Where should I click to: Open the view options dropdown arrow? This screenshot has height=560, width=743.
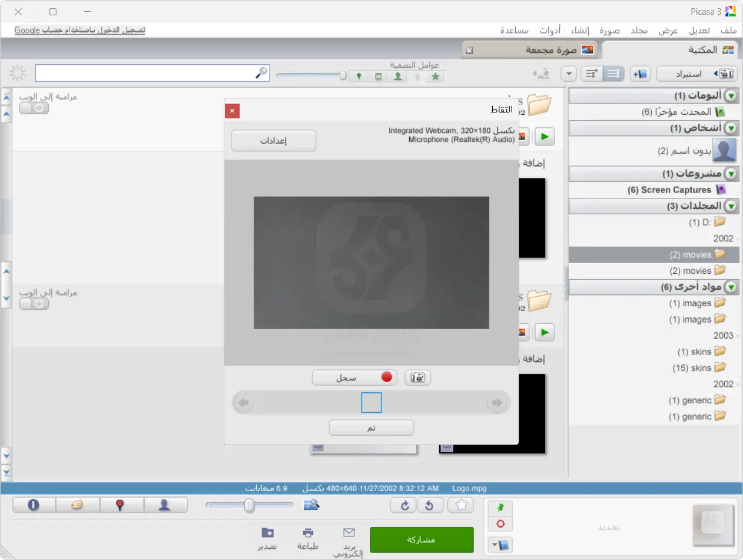coord(569,74)
